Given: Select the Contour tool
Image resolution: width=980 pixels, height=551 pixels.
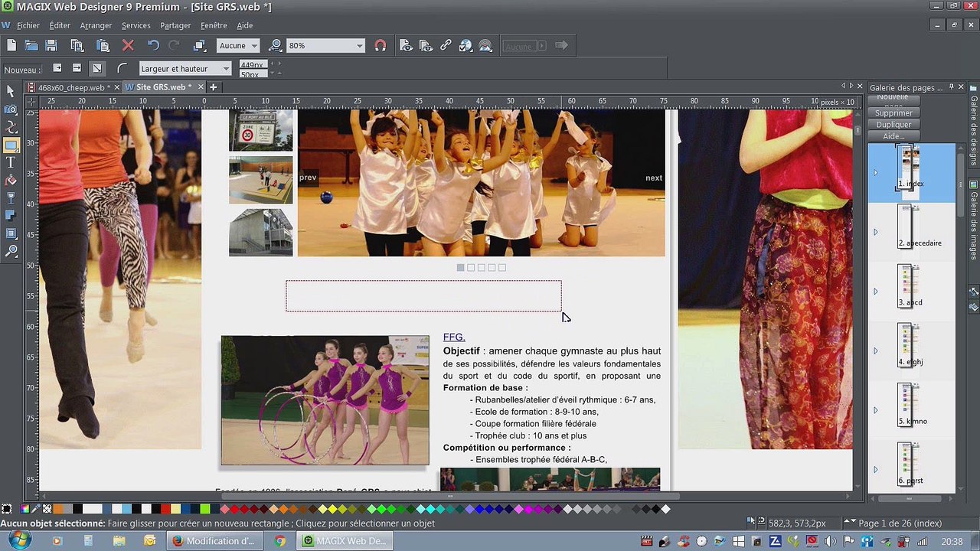Looking at the screenshot, I should (x=11, y=234).
